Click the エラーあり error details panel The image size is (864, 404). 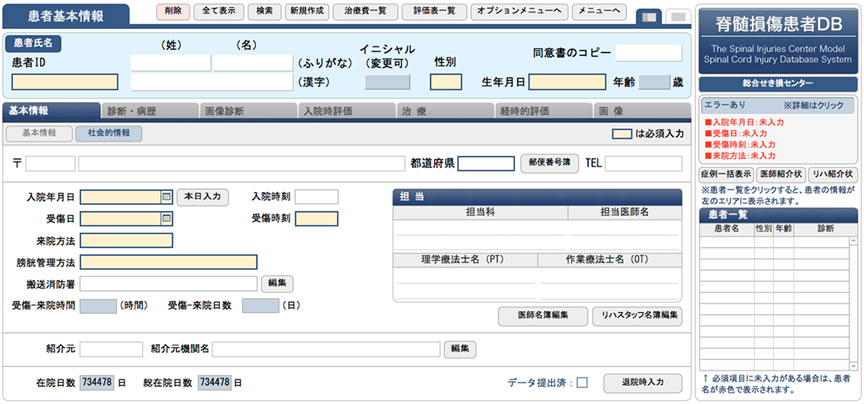point(779,103)
